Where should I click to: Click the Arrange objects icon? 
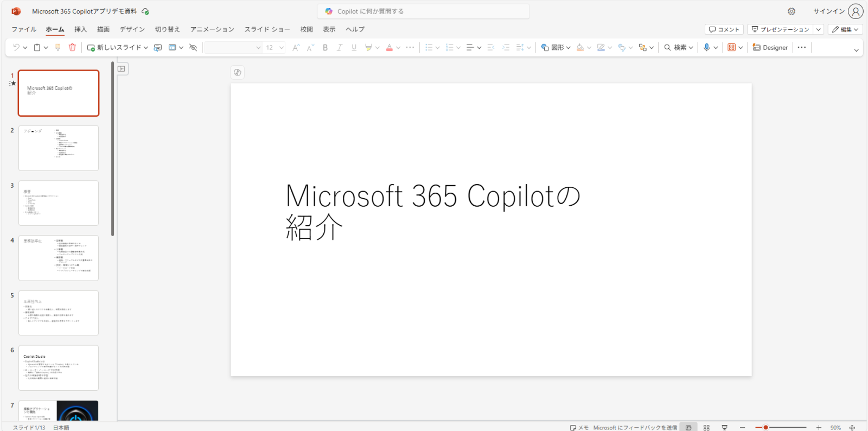tap(643, 48)
